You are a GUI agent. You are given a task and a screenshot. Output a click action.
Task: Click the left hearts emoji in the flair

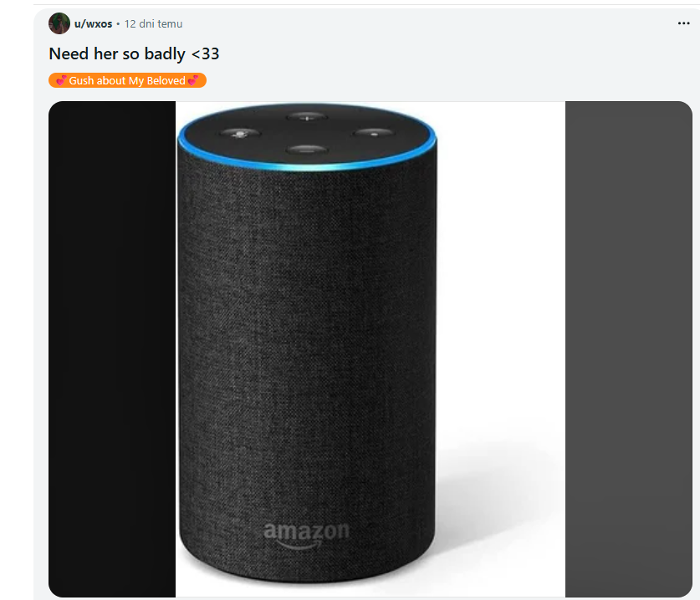[62, 80]
